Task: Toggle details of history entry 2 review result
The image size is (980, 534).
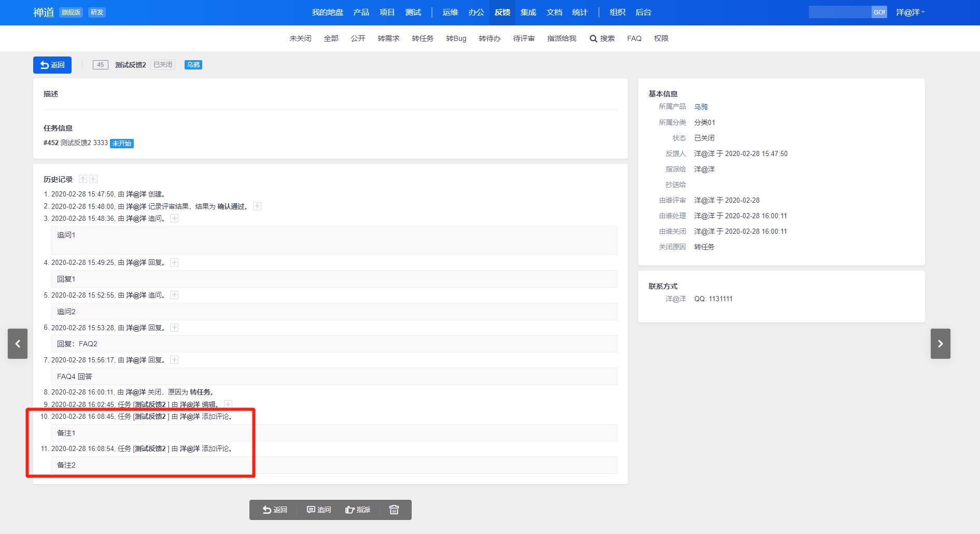Action: coord(257,206)
